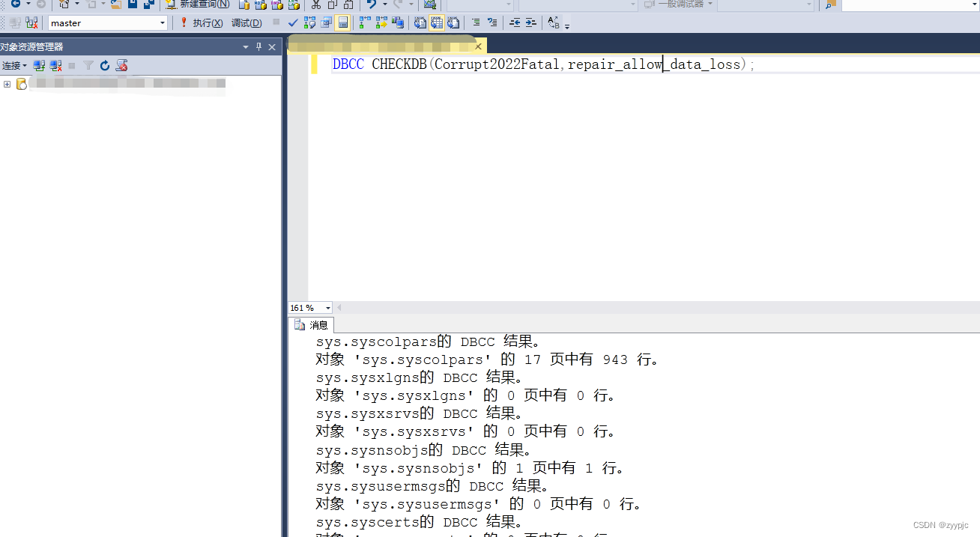Parse the query using the checkmark icon
980x537 pixels.
pyautogui.click(x=292, y=22)
